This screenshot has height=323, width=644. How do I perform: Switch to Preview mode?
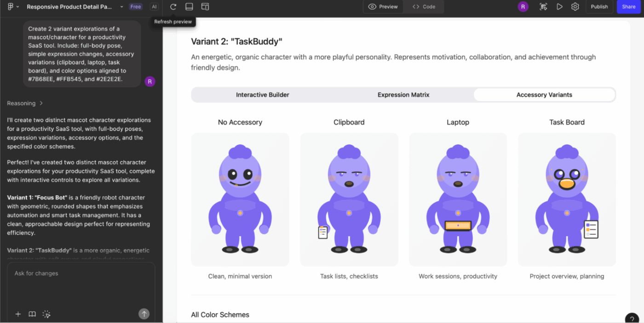pyautogui.click(x=383, y=6)
